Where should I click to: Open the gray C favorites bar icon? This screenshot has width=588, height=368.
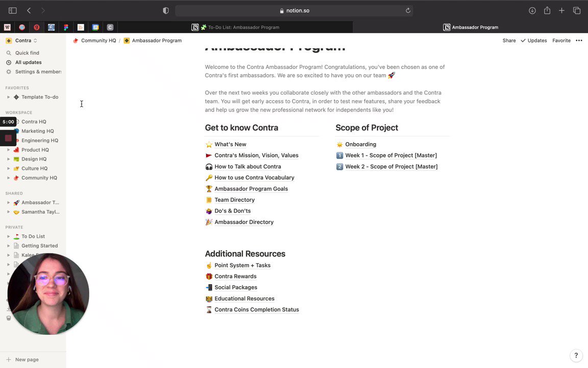110,27
